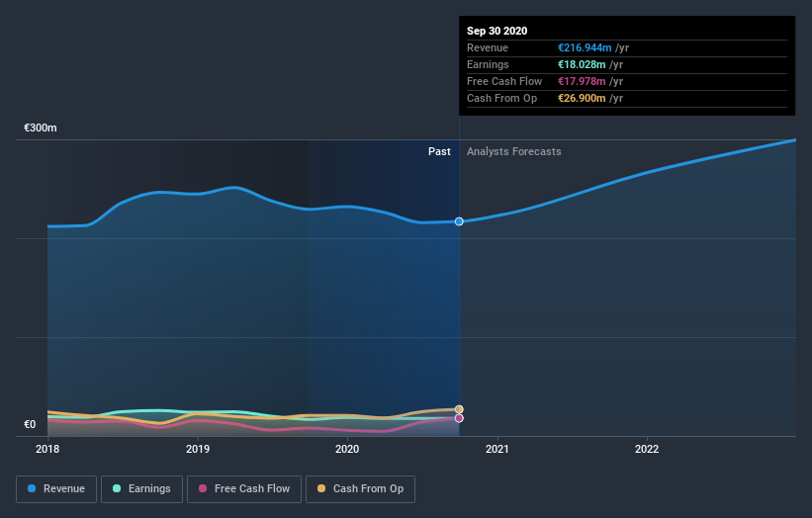
Task: Click the Cash From Op label in tooltip
Action: point(501,98)
